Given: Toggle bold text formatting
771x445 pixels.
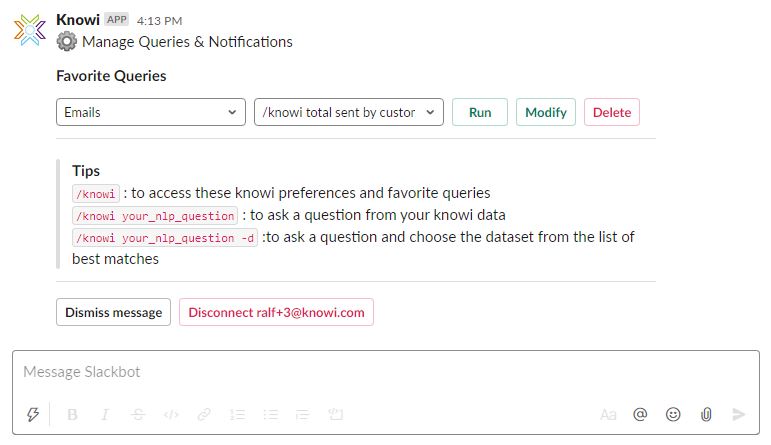Looking at the screenshot, I should [72, 414].
